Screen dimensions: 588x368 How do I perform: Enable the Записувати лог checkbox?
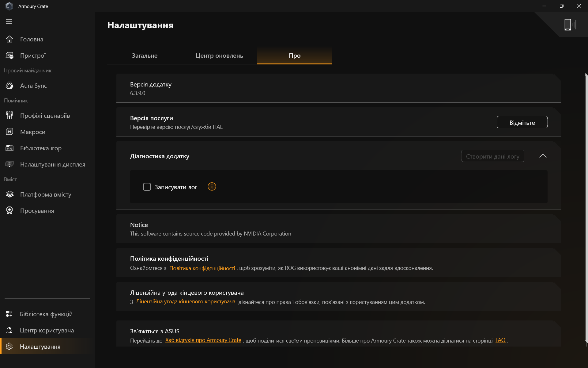click(147, 187)
